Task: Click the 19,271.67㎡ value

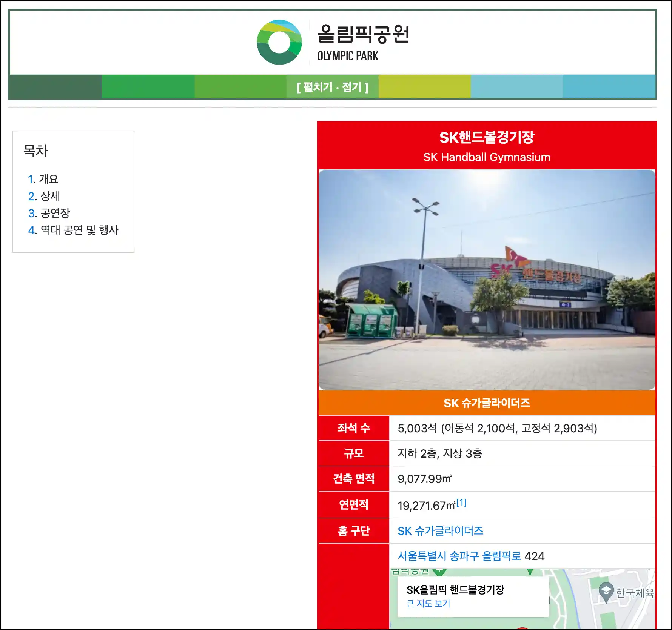Action: [426, 506]
